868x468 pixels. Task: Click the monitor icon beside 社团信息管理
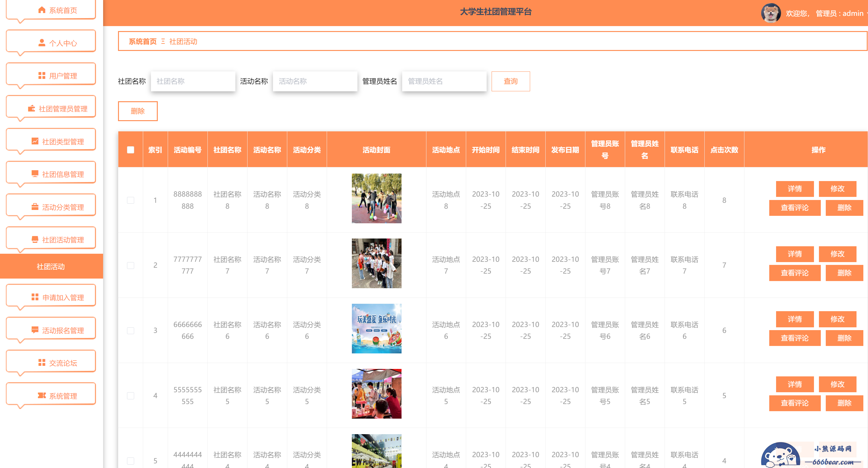(x=35, y=174)
